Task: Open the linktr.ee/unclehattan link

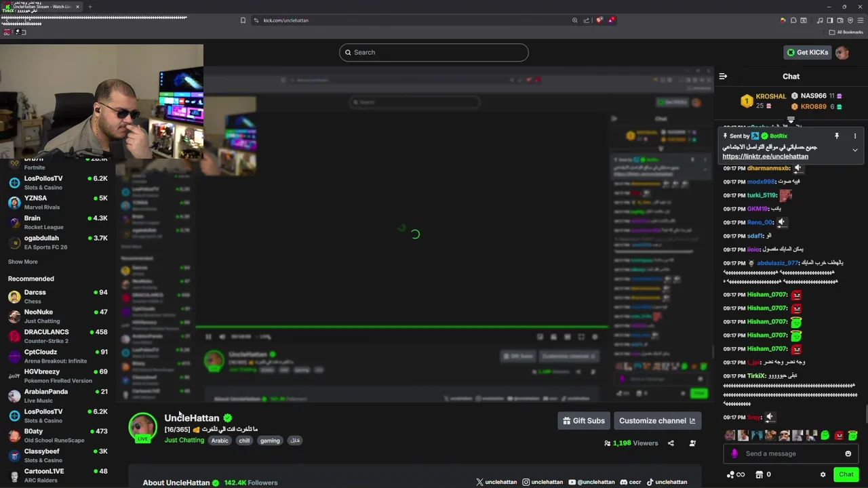Action: tap(765, 157)
